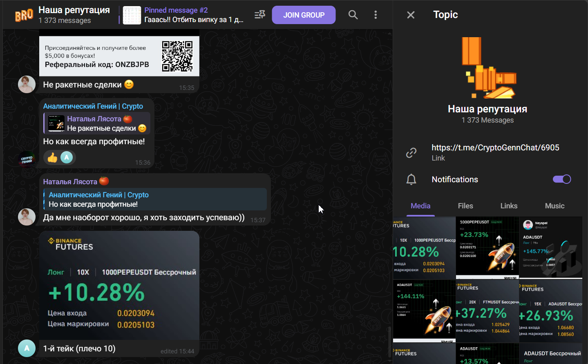This screenshot has height=364, width=588.
Task: Switch to the Music tab
Action: (x=554, y=206)
